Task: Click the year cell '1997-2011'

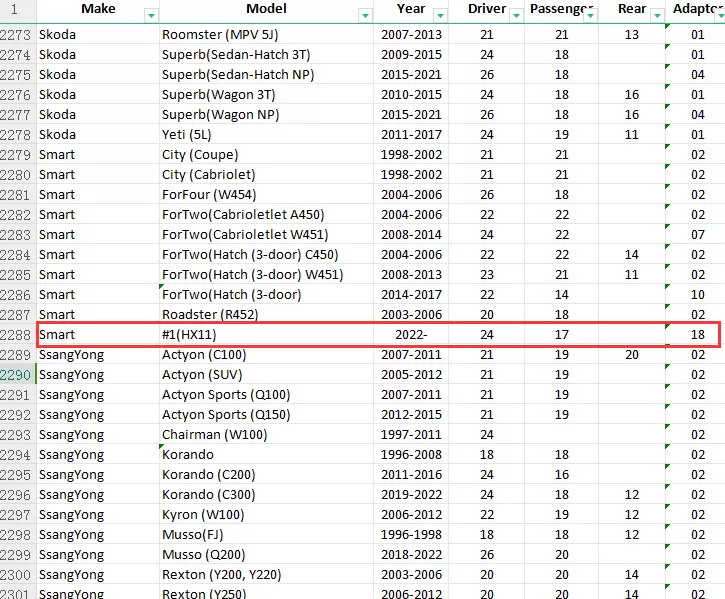Action: (x=411, y=434)
